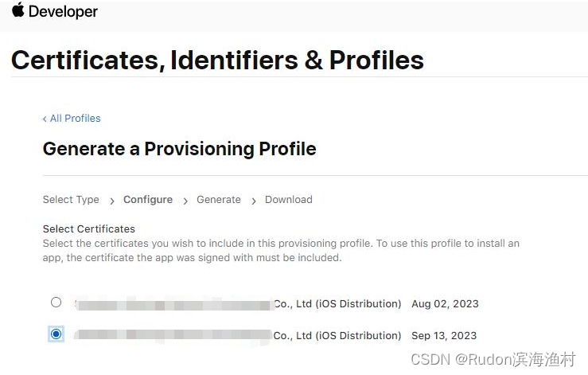
Task: Click the chevron after Select Type
Action: [x=112, y=201]
